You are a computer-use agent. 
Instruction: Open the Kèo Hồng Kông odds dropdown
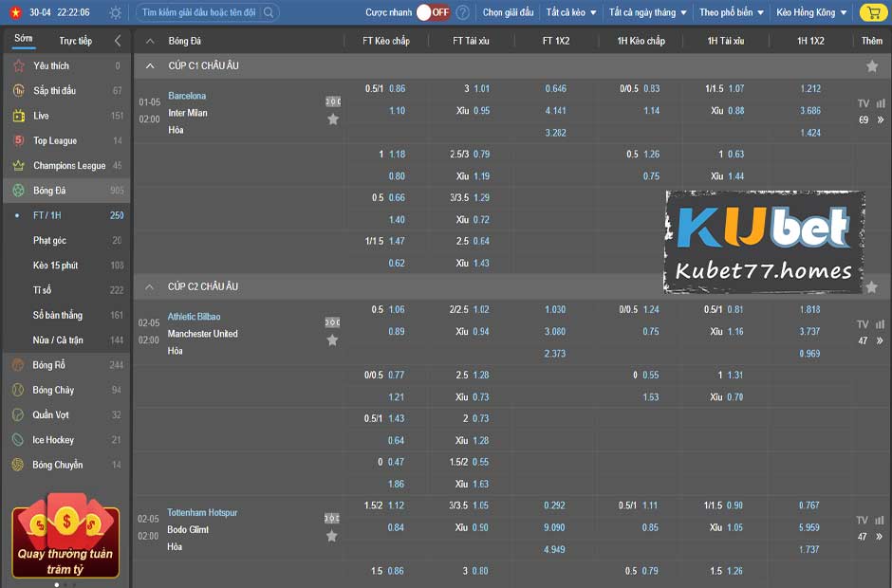(x=811, y=12)
